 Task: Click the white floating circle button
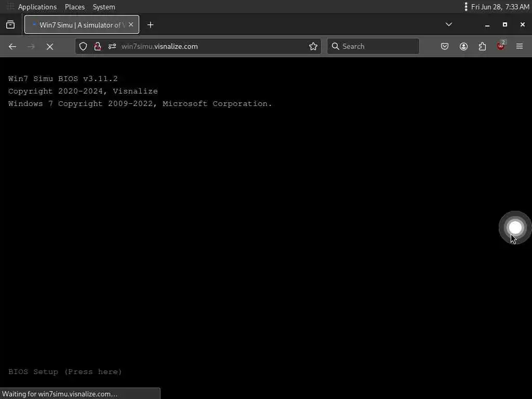[x=515, y=228]
